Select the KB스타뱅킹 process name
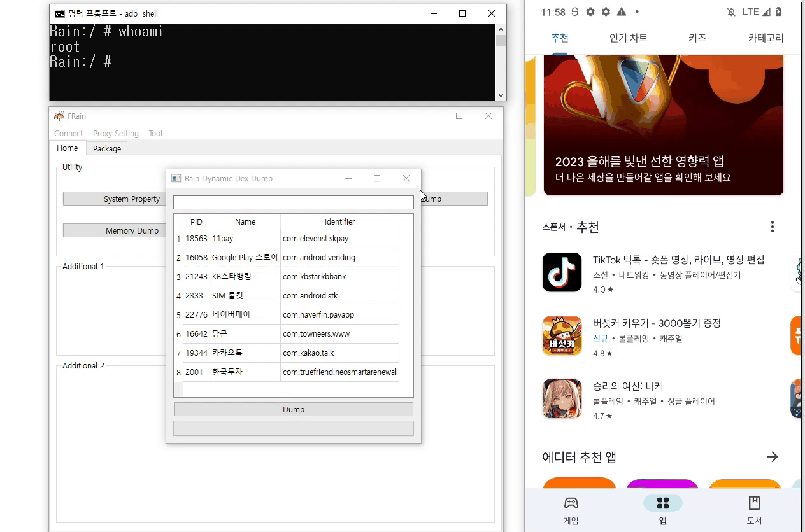805x532 pixels. (245, 277)
